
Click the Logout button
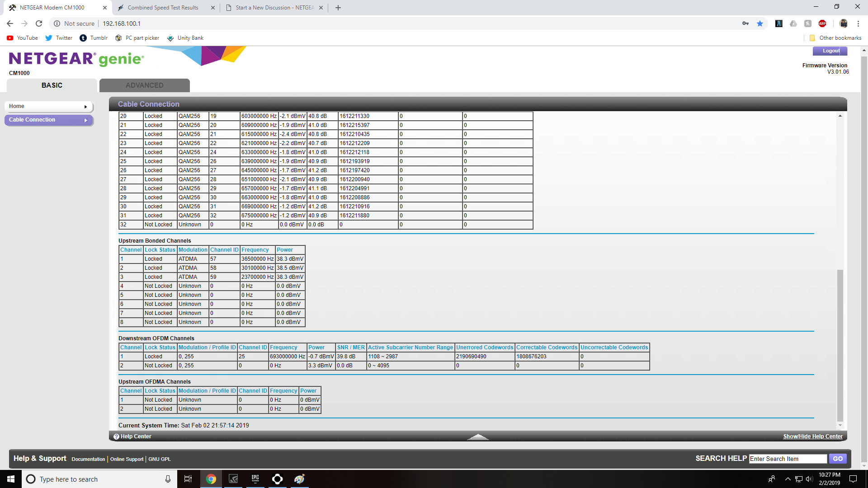coord(830,51)
